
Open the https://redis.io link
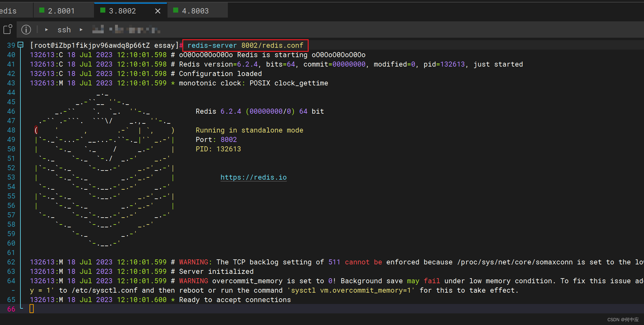253,177
